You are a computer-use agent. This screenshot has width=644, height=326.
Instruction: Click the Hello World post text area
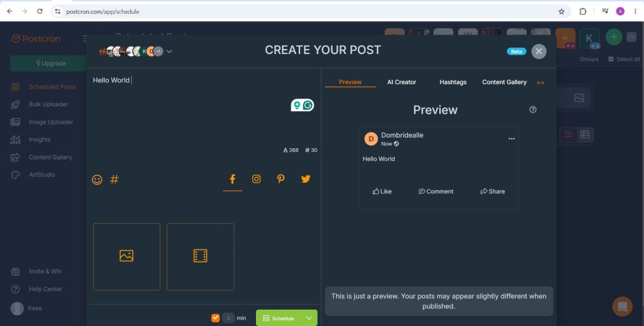[x=203, y=111]
